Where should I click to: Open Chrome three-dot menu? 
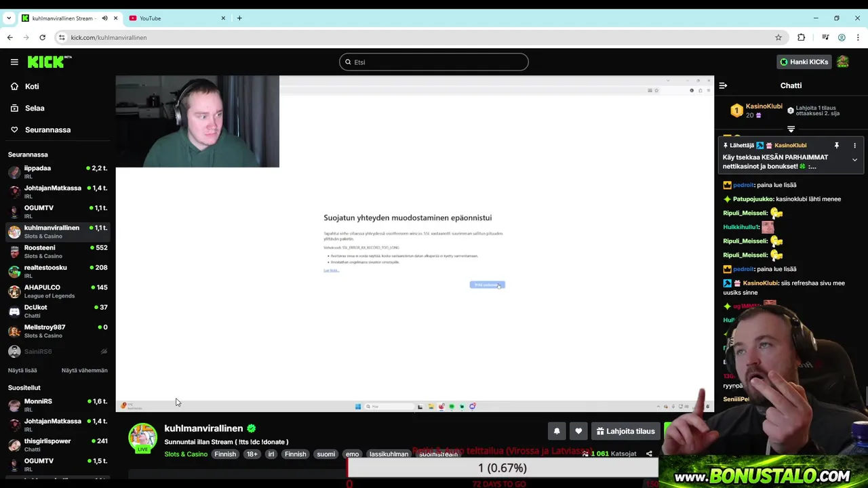coord(858,37)
